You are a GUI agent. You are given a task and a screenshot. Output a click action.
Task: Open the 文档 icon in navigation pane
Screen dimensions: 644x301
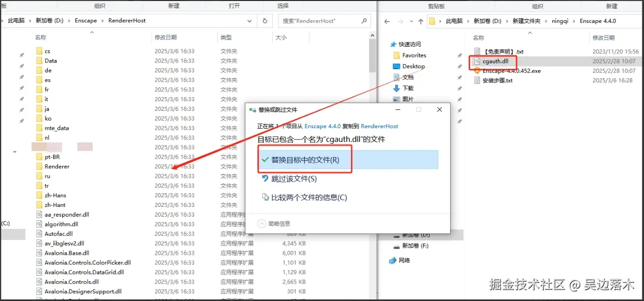397,77
